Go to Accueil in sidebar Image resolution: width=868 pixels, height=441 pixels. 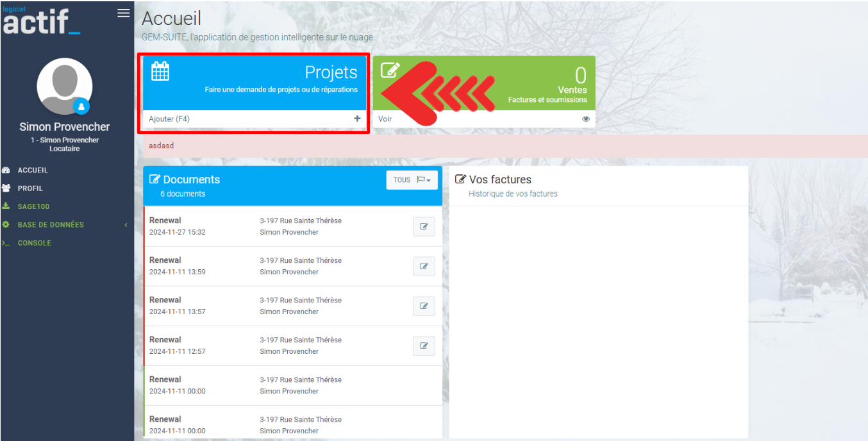[33, 171]
